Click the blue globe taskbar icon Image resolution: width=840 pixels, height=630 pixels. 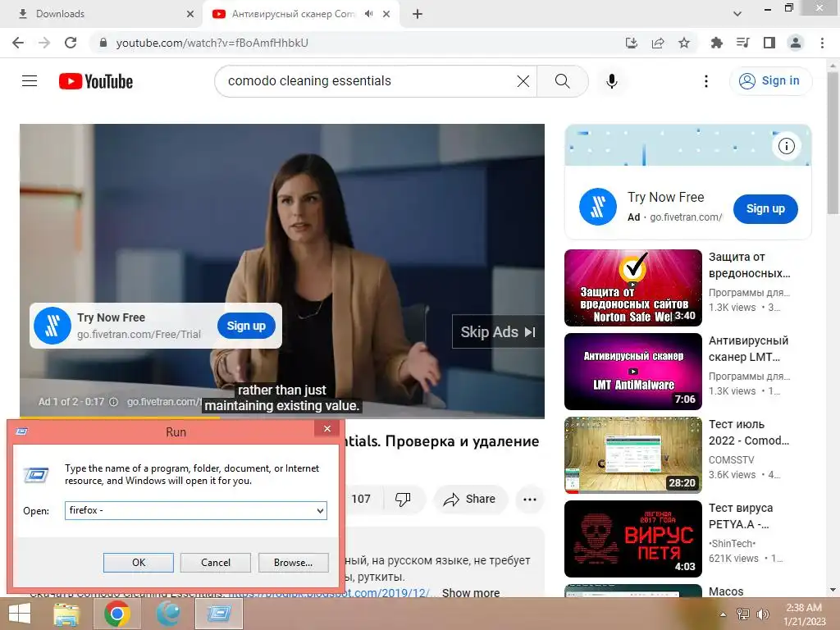coord(168,614)
